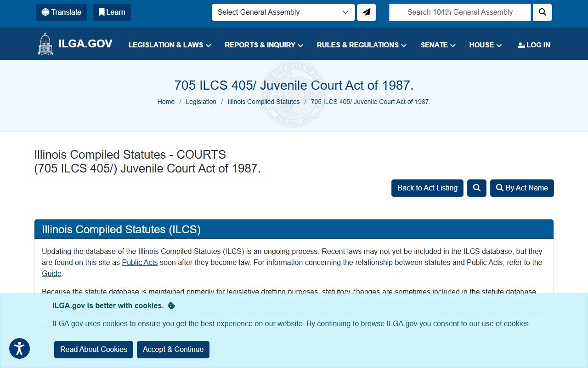
Task: Open the Learn bookmark button
Action: click(112, 12)
